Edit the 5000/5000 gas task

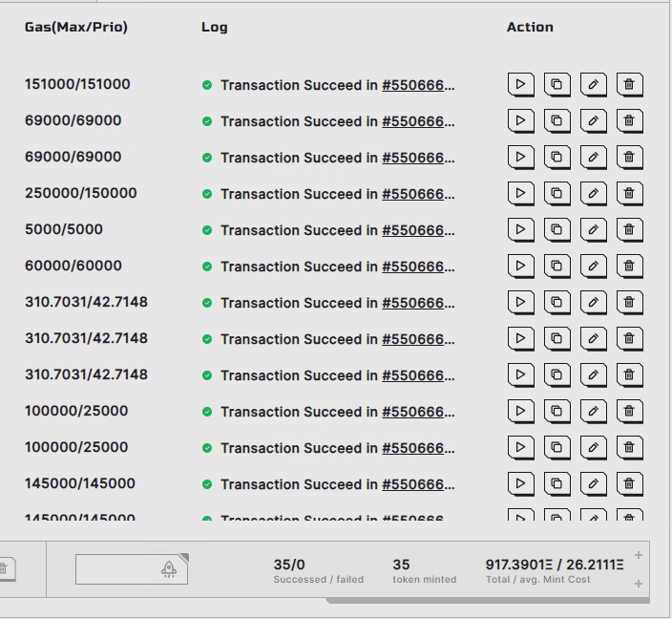coord(593,229)
